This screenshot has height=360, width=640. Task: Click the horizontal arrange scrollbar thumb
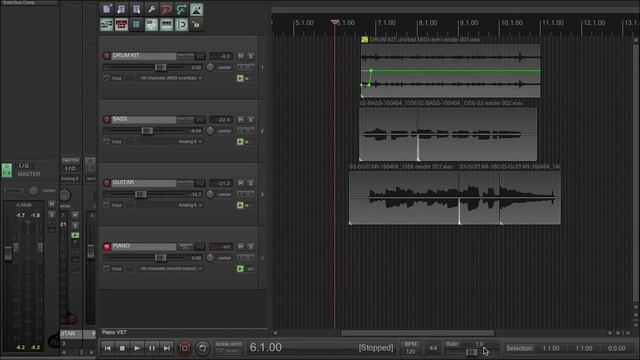(418, 333)
